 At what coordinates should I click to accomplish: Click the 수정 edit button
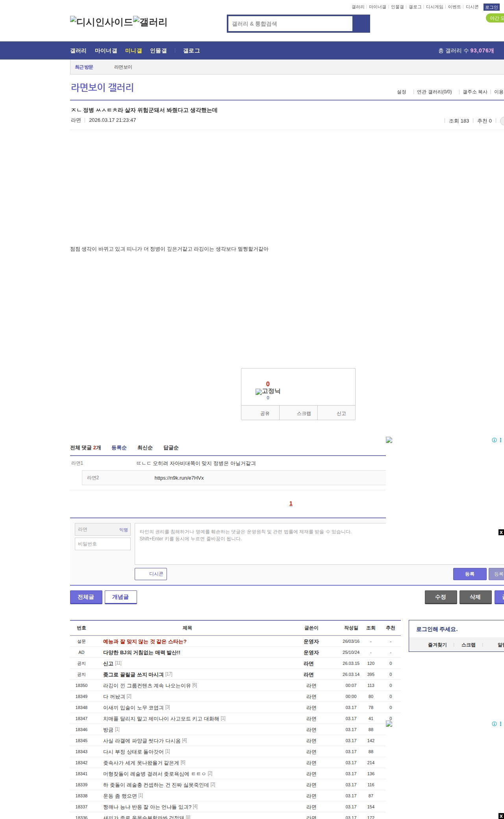pyautogui.click(x=441, y=597)
